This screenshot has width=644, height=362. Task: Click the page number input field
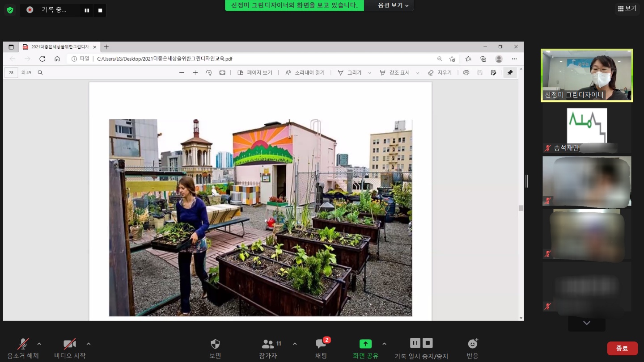click(x=11, y=72)
